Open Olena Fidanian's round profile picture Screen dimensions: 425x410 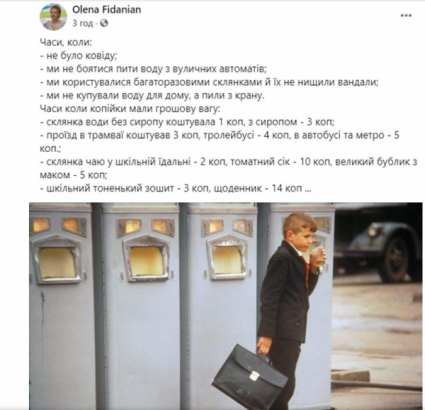point(53,17)
